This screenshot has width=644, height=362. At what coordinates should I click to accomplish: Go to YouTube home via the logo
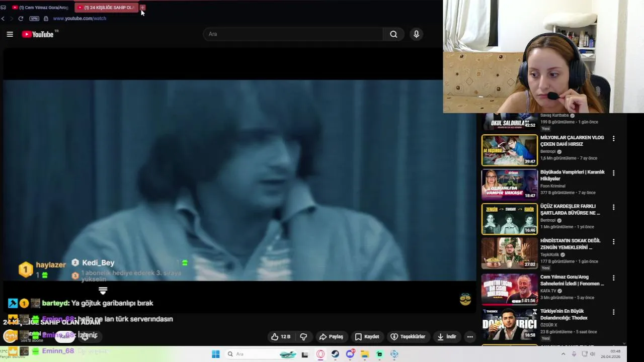pos(38,34)
